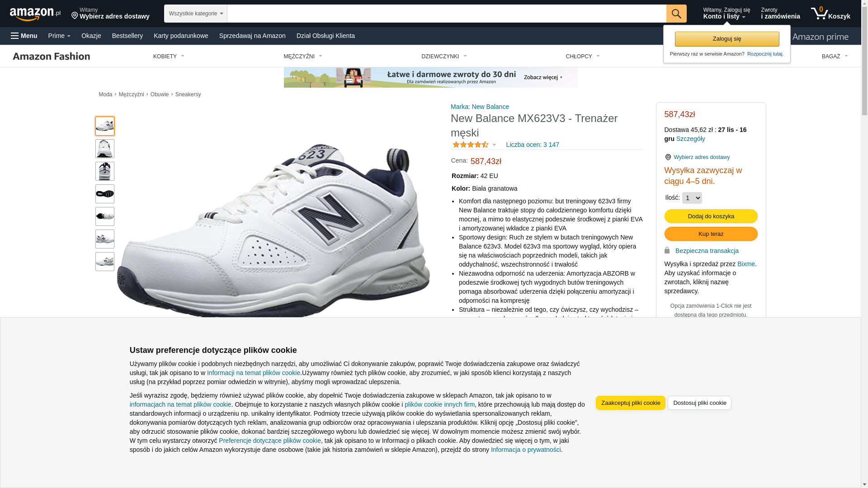Click the magnifying glass search button
The height and width of the screenshot is (488, 868).
point(676,14)
